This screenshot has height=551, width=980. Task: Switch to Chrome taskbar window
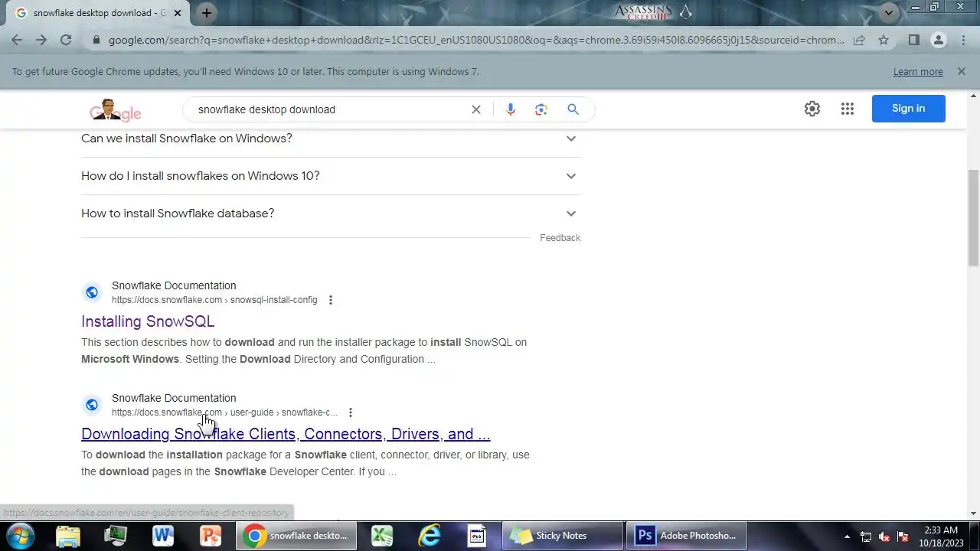tap(296, 536)
